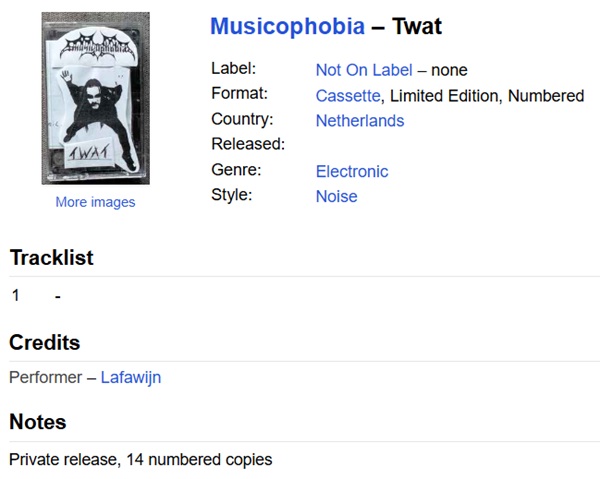Viewport: 600px width, 479px height.
Task: Click the More images link
Action: [95, 202]
